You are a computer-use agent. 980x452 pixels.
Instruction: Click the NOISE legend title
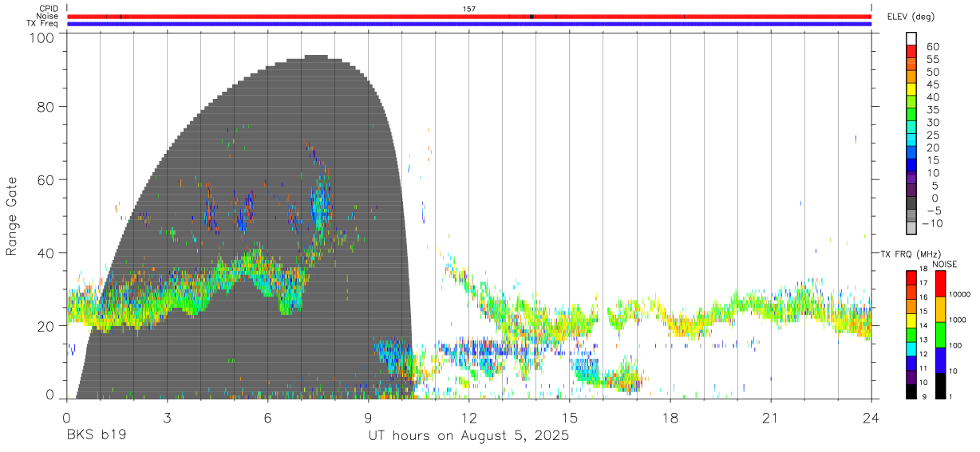[x=944, y=263]
